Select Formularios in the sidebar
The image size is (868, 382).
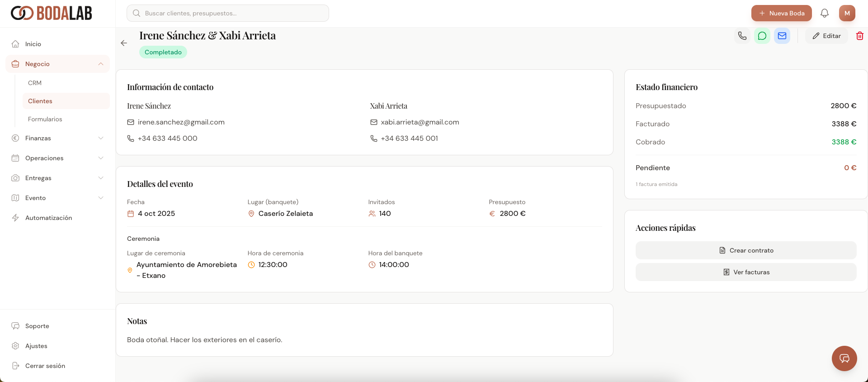(45, 119)
